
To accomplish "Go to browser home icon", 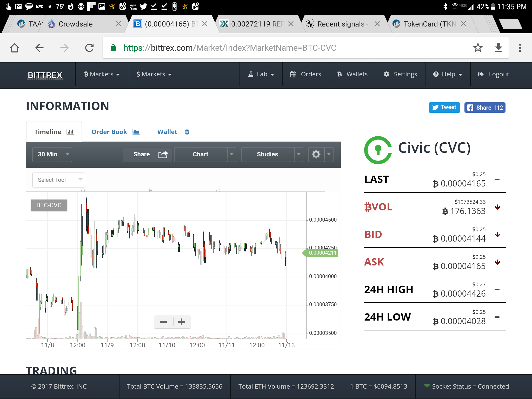I will pyautogui.click(x=15, y=48).
